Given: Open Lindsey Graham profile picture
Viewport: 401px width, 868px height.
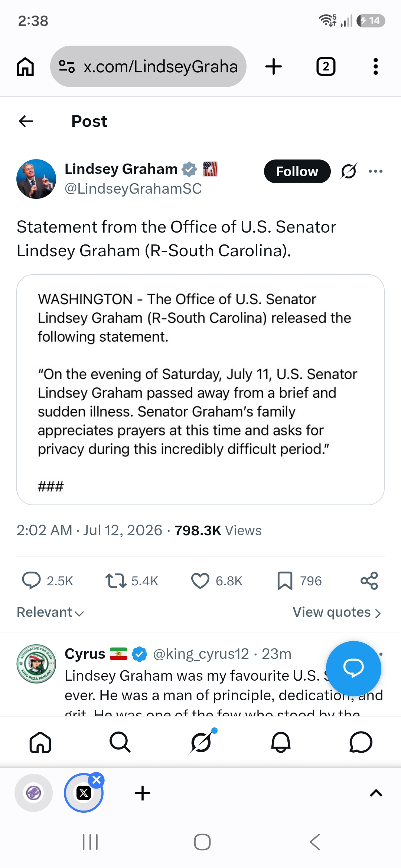Looking at the screenshot, I should point(36,179).
